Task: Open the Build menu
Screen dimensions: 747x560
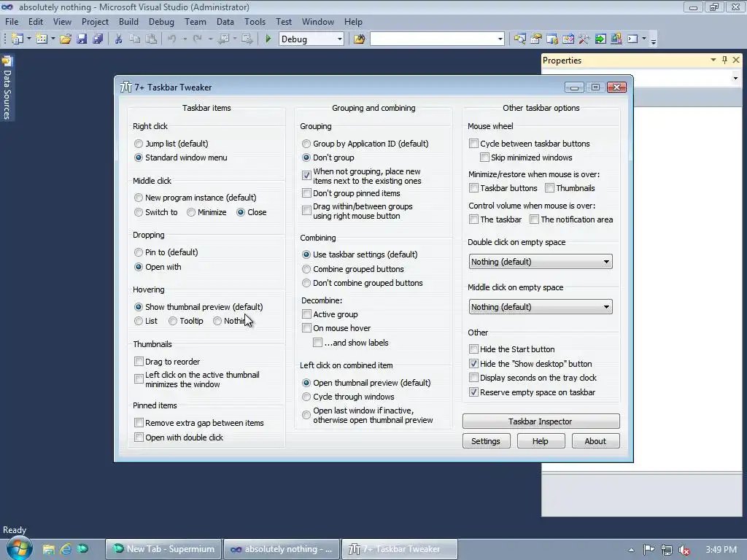Action: click(x=128, y=22)
